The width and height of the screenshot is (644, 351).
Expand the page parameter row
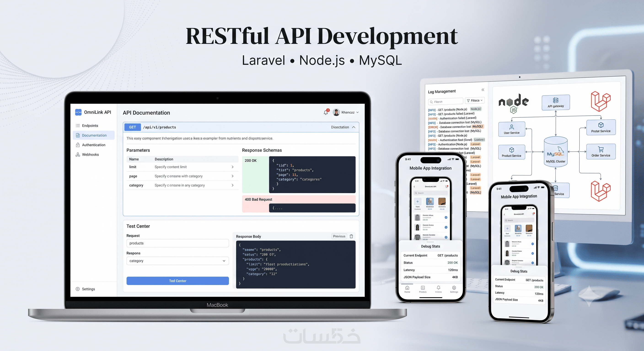tap(182, 176)
